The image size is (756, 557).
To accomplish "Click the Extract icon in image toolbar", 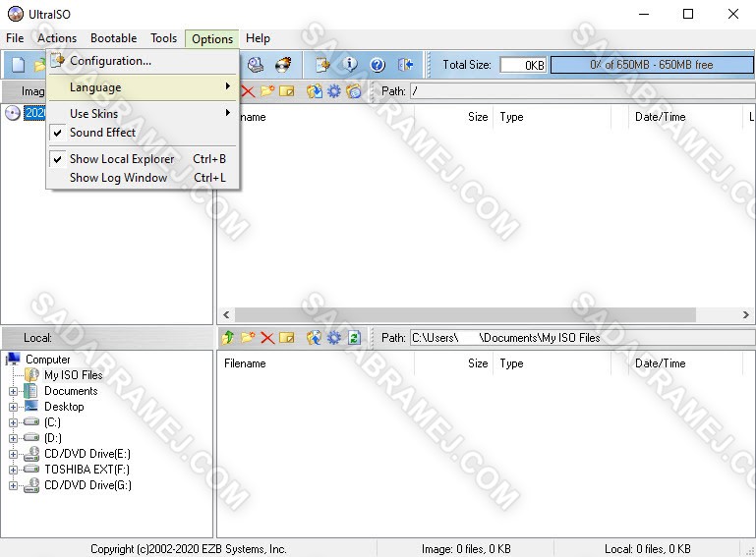I will click(x=315, y=91).
